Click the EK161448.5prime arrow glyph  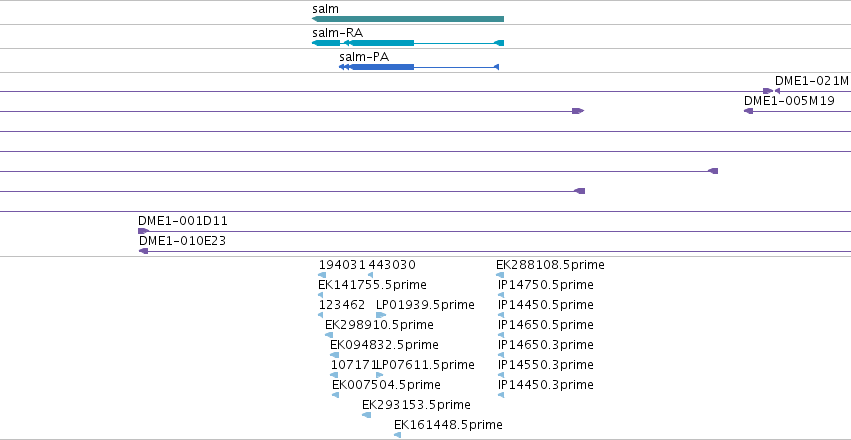[x=397, y=435]
